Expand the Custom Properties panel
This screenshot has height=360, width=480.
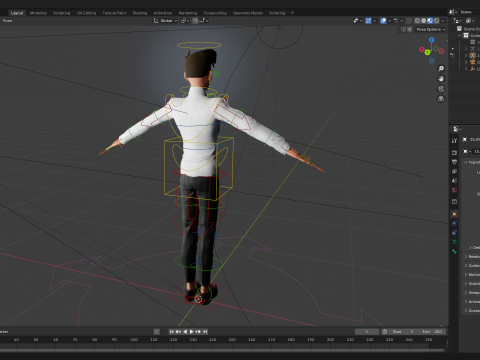(466, 310)
